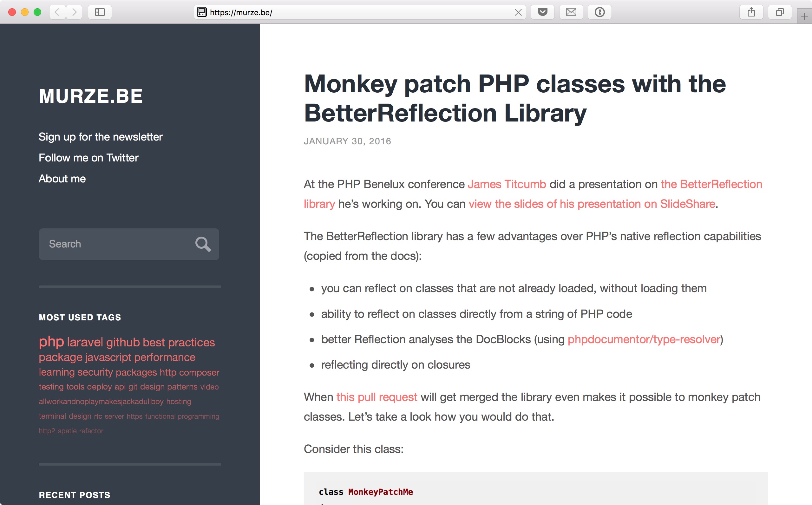Select the php tag
Viewport: 812px width, 505px height.
point(51,342)
